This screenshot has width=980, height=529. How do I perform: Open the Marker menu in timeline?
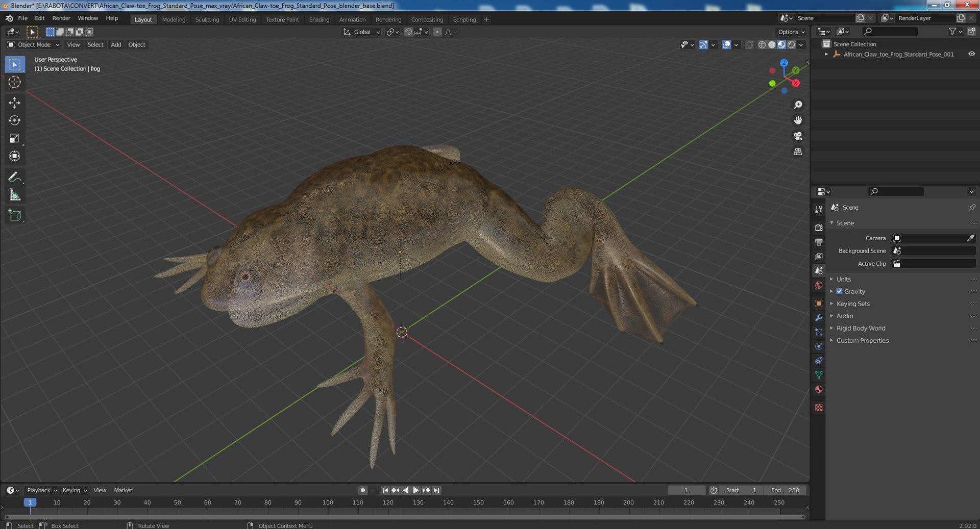click(x=123, y=490)
